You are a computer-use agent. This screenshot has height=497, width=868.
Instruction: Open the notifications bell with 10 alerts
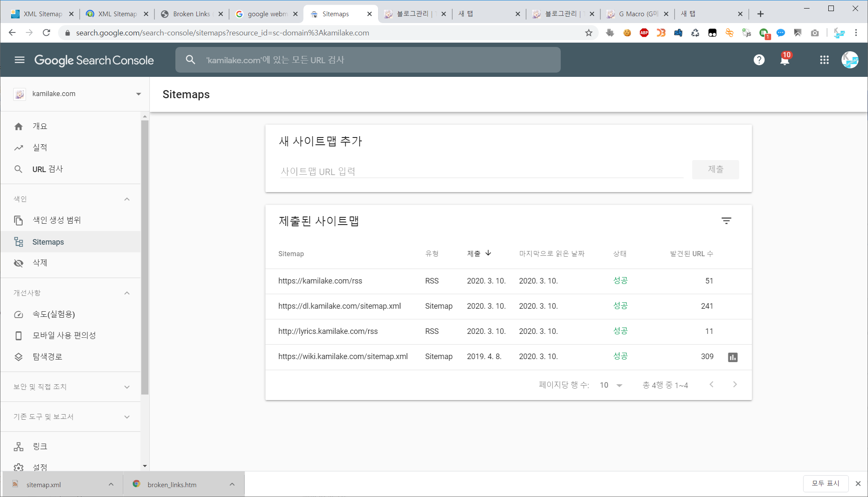pos(784,60)
